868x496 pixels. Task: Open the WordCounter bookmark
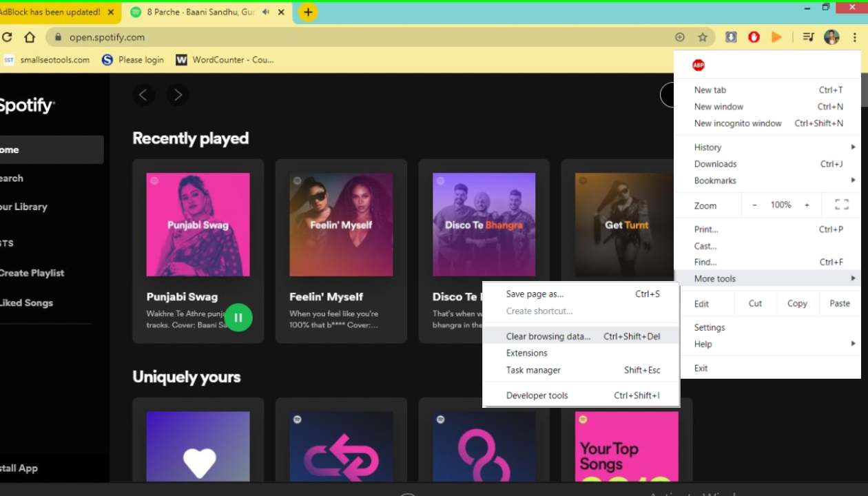[225, 60]
